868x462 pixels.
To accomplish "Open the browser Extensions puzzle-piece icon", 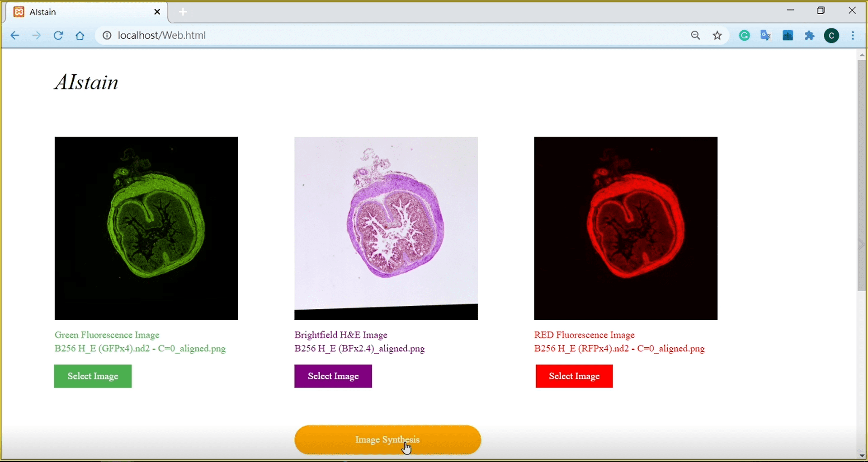I will (809, 35).
